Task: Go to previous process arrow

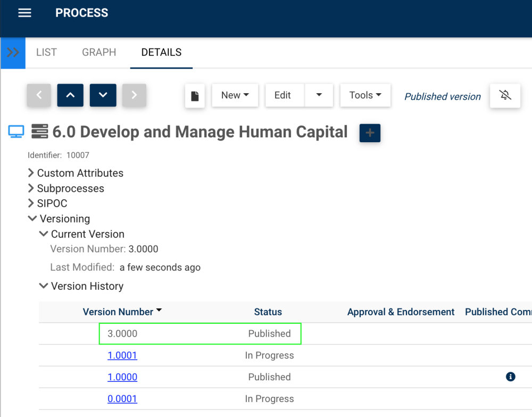Action: (x=39, y=95)
